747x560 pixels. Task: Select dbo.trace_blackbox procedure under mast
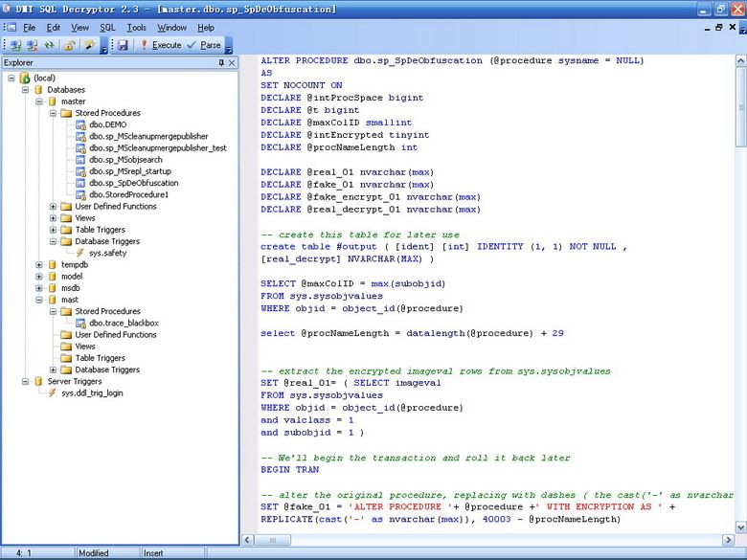pos(124,323)
